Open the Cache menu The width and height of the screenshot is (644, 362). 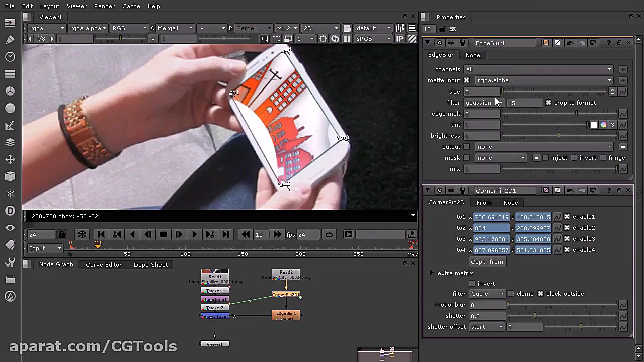pyautogui.click(x=131, y=6)
